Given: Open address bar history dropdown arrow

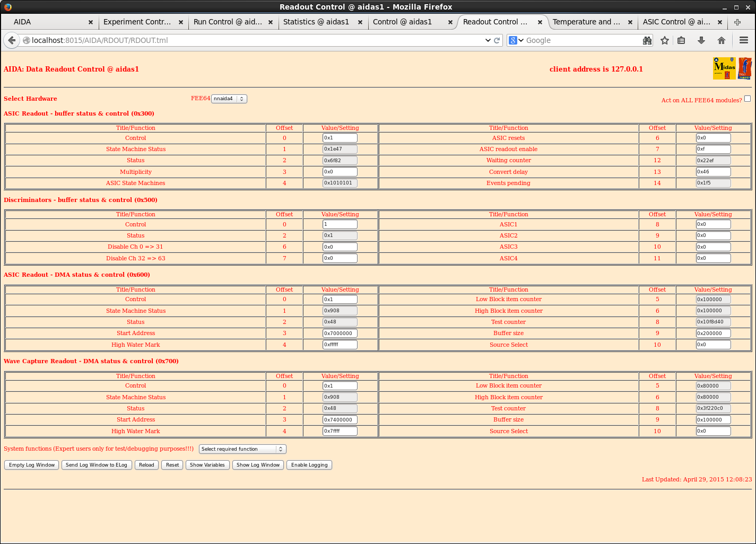Looking at the screenshot, I should click(x=488, y=40).
